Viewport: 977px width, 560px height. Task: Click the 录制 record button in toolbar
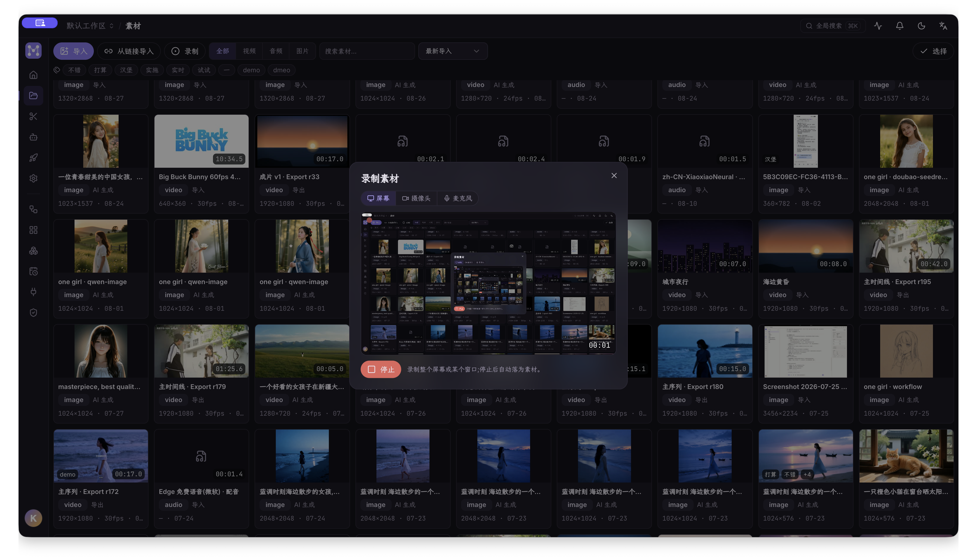click(x=185, y=51)
